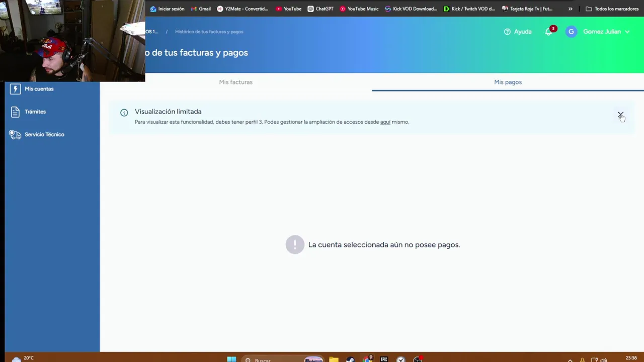This screenshot has width=644, height=362.
Task: Open the Kick / Twitch VOD bookmark
Action: click(x=469, y=9)
